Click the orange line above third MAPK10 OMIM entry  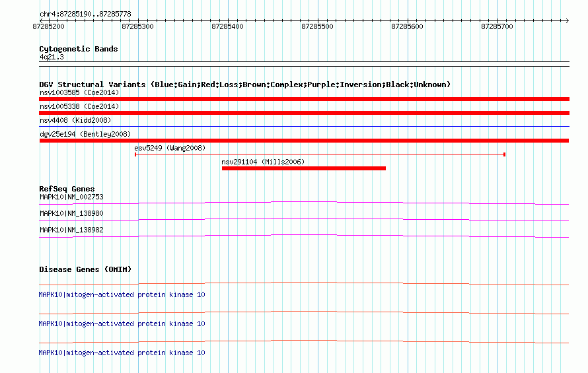pos(304,341)
